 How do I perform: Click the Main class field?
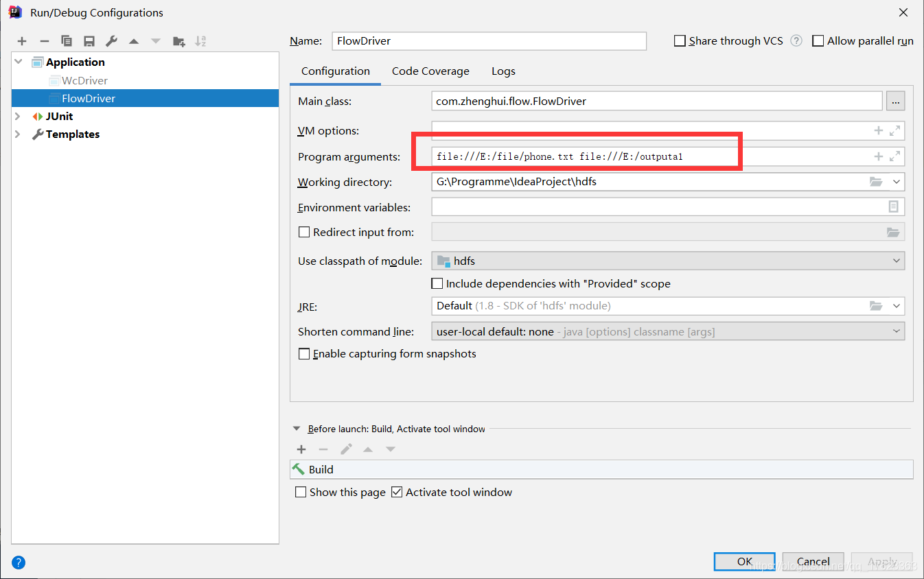click(x=657, y=101)
